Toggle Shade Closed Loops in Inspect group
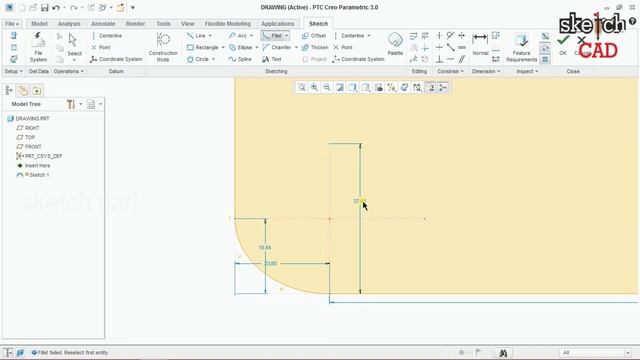Viewport: 640px width, 360px height. pos(545,59)
